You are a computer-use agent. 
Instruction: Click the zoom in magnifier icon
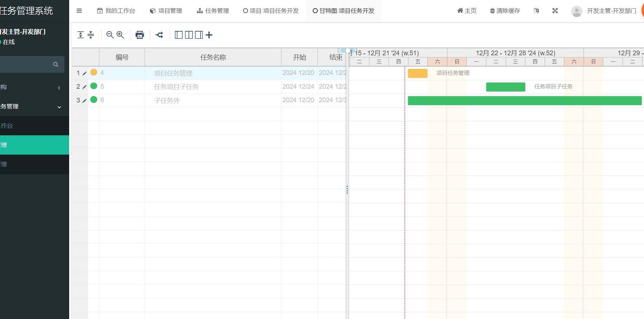coord(120,35)
